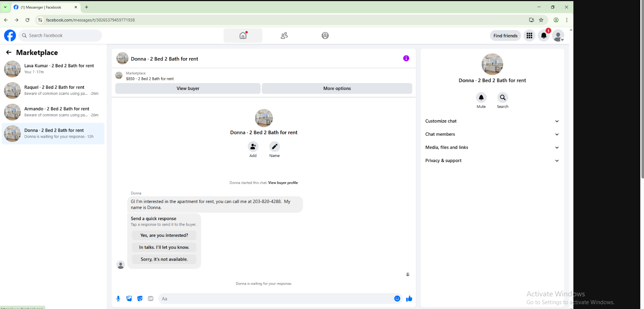This screenshot has width=644, height=309.
Task: Click the Facebook logo icon
Action: (x=10, y=36)
